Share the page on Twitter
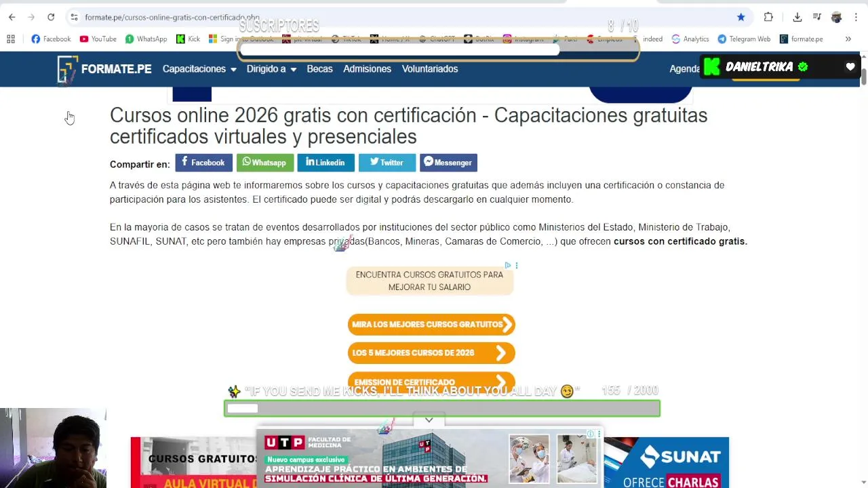868x488 pixels. [387, 163]
